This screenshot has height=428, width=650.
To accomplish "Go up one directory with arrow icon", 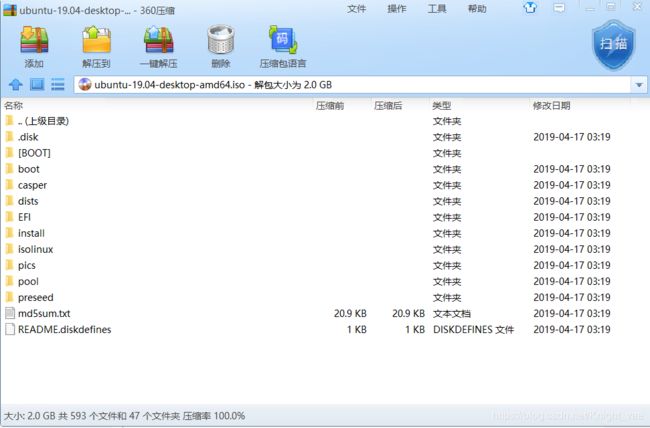I will [16, 85].
